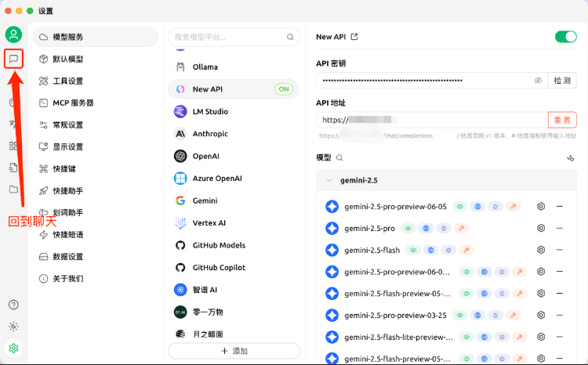This screenshot has width=588, height=365.
Task: Select the LM Studio provider
Action: pyautogui.click(x=234, y=111)
